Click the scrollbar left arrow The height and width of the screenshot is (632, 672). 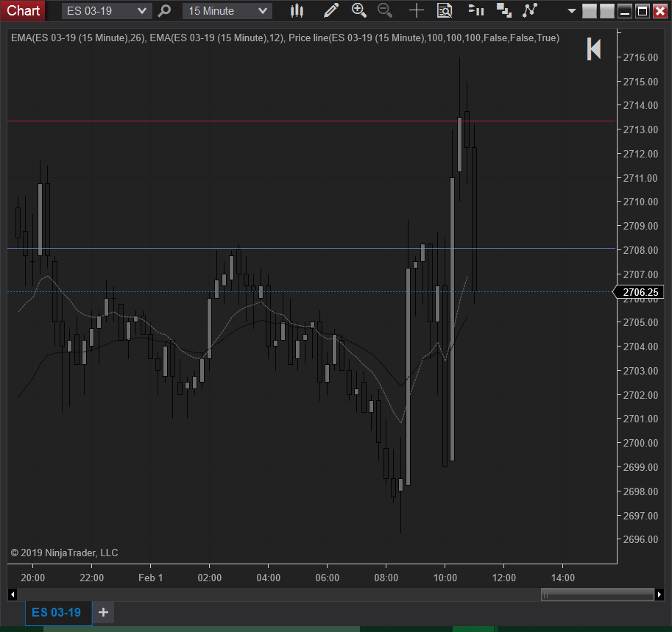[x=13, y=594]
